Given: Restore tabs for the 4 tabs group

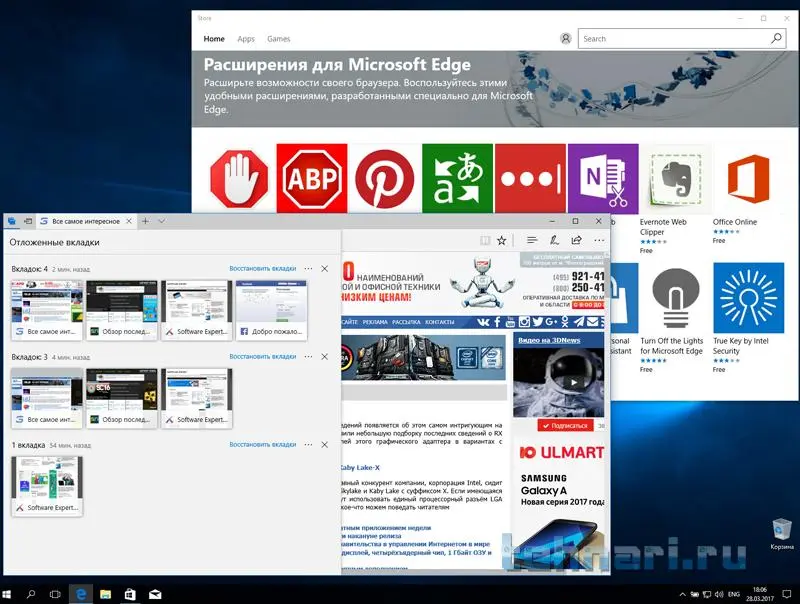Looking at the screenshot, I should tap(263, 269).
